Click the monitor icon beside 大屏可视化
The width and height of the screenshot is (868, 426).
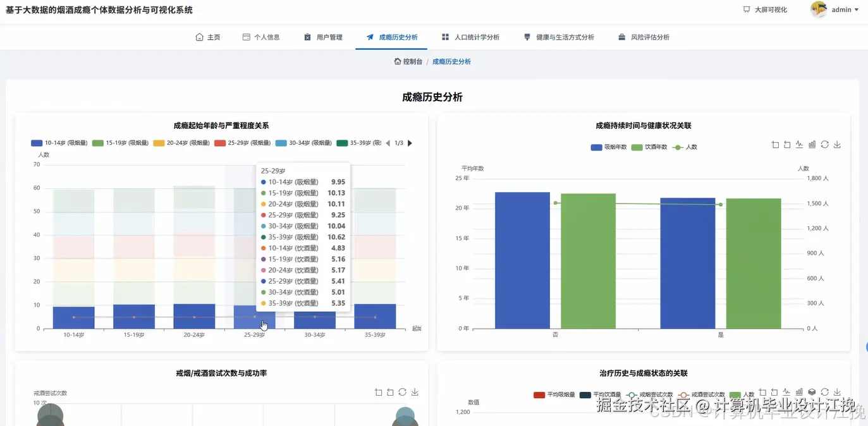point(747,9)
